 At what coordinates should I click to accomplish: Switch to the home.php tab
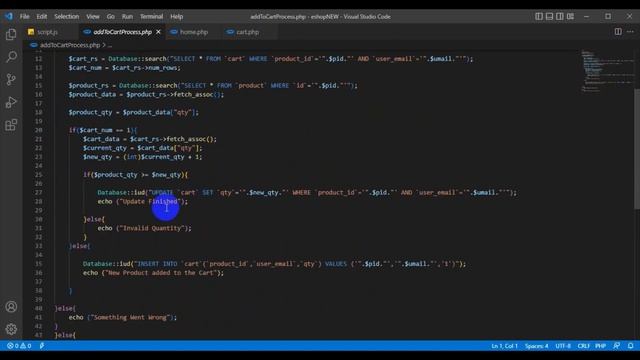point(193,32)
